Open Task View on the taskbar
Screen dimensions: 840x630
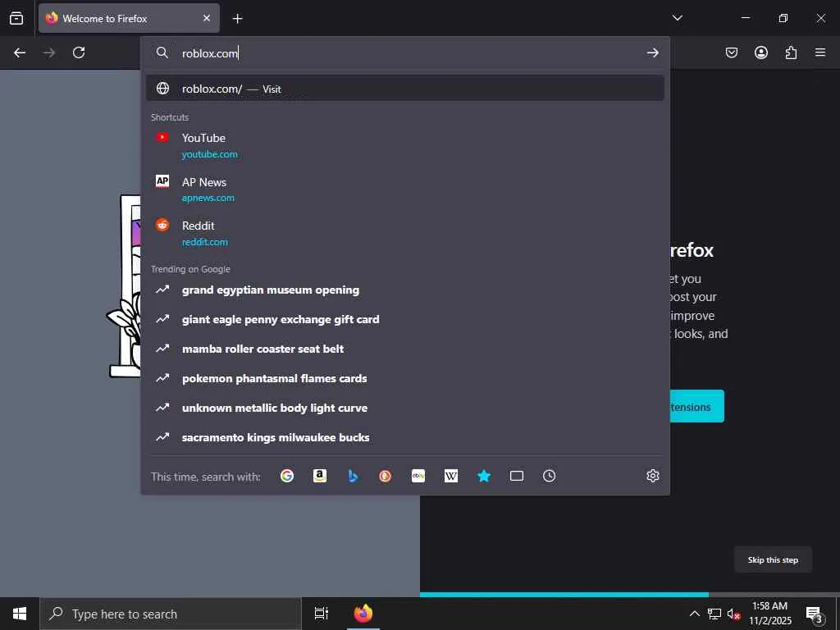point(322,614)
